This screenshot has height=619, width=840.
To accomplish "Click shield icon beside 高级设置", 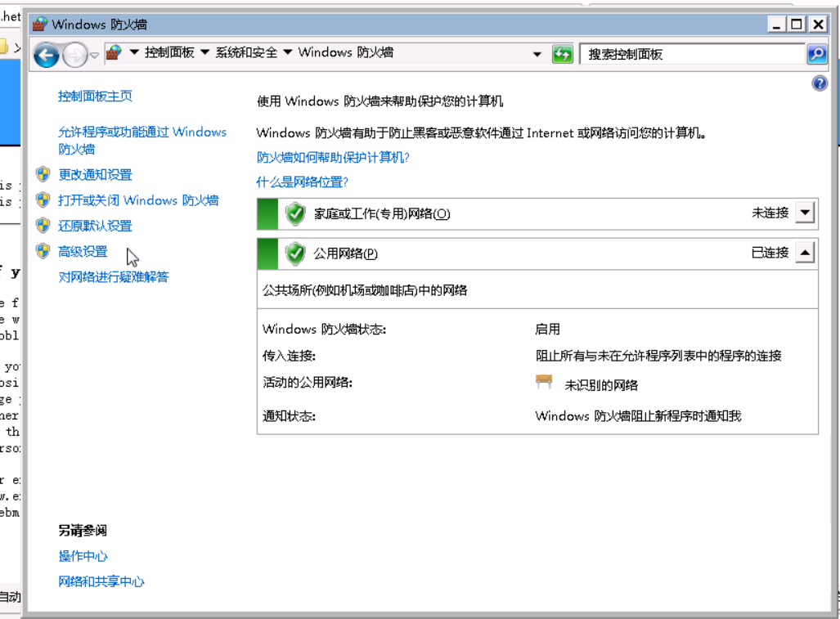I will [43, 251].
